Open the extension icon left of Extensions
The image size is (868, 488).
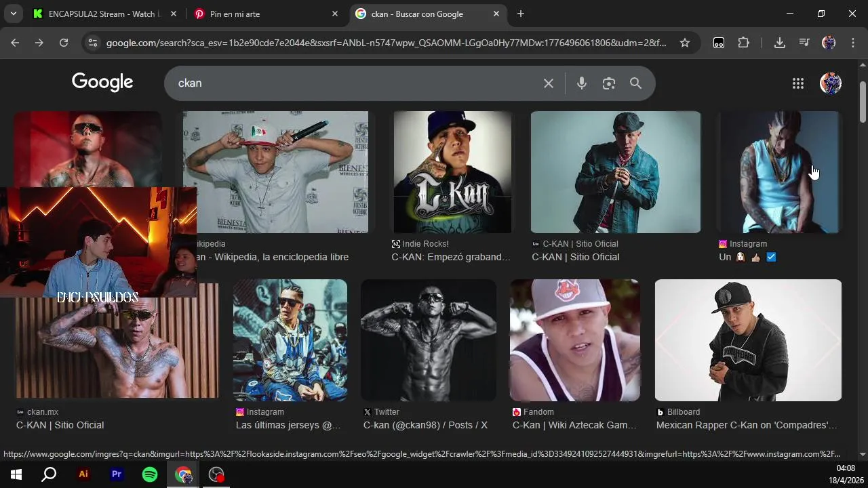719,43
